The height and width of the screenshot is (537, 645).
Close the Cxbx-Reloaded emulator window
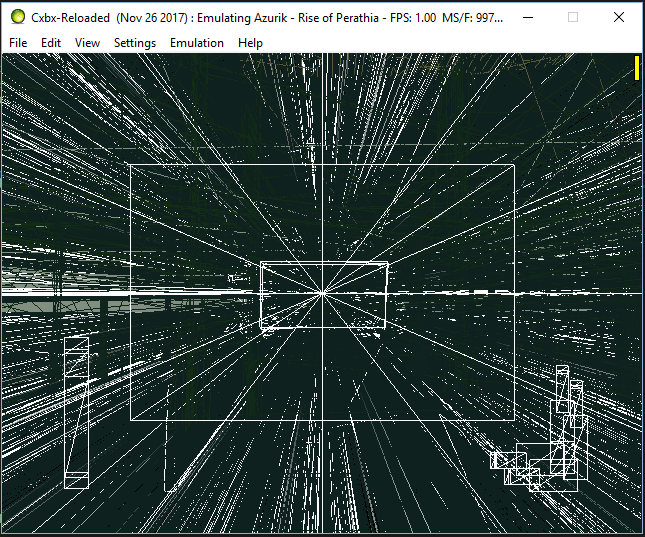[x=619, y=17]
